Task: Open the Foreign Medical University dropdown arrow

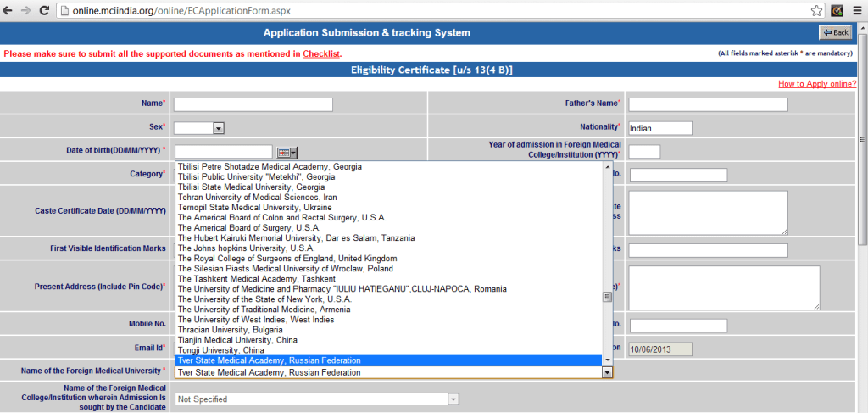Action: click(x=607, y=372)
